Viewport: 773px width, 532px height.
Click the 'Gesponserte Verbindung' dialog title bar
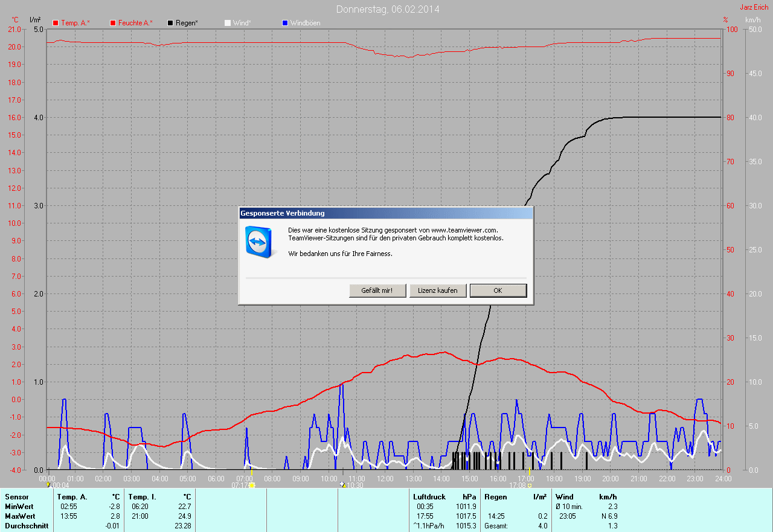point(386,213)
